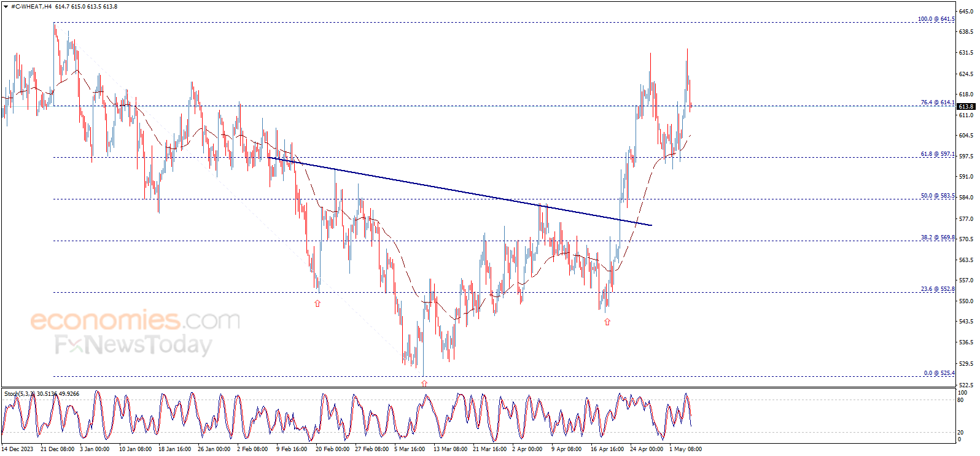The height and width of the screenshot is (456, 980).
Task: Click the 624.5 price axis label
Action: tap(966, 74)
